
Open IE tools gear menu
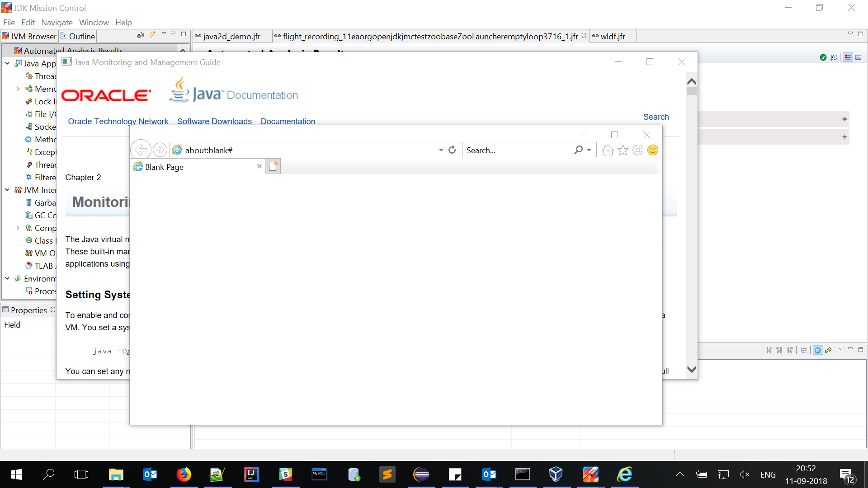tap(637, 150)
